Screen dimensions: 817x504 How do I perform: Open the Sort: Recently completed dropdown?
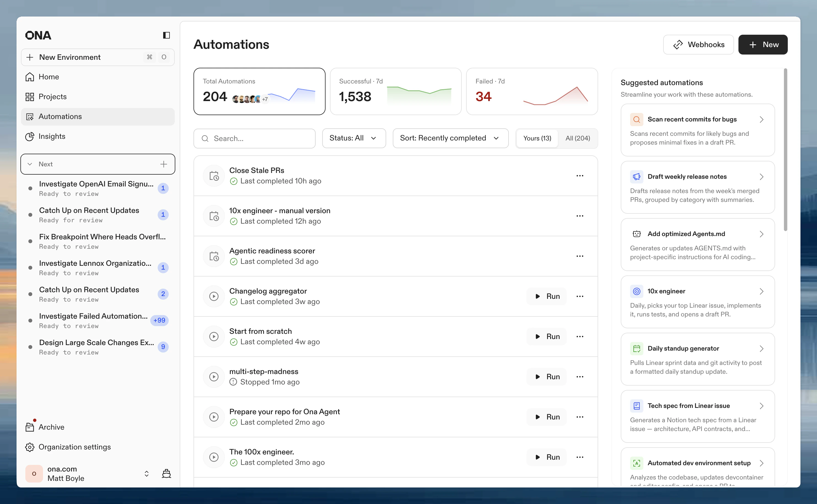(x=450, y=138)
